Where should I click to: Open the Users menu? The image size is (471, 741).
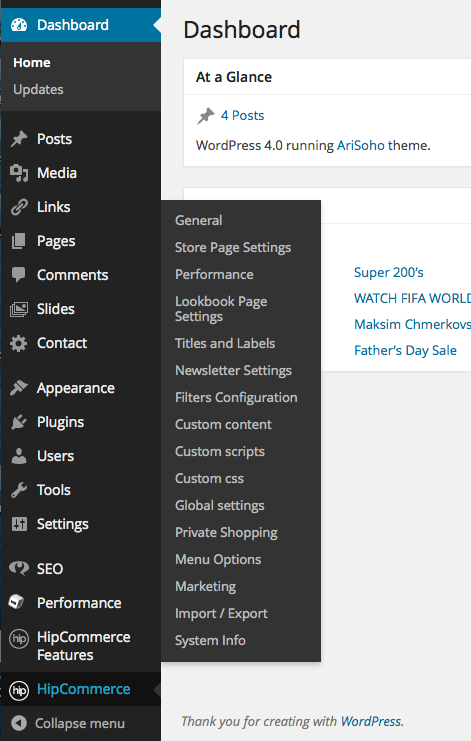click(x=80, y=456)
